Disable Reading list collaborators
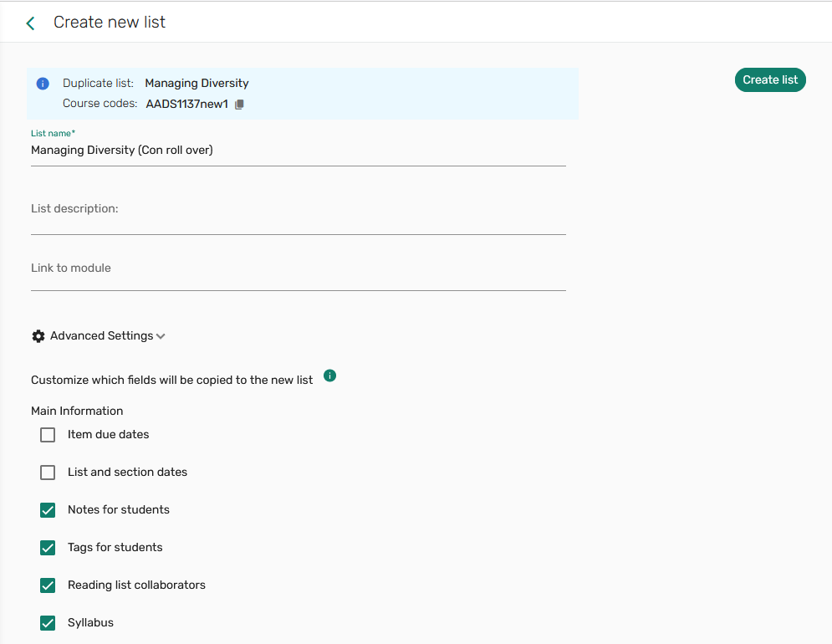Image resolution: width=832 pixels, height=644 pixels. point(48,585)
